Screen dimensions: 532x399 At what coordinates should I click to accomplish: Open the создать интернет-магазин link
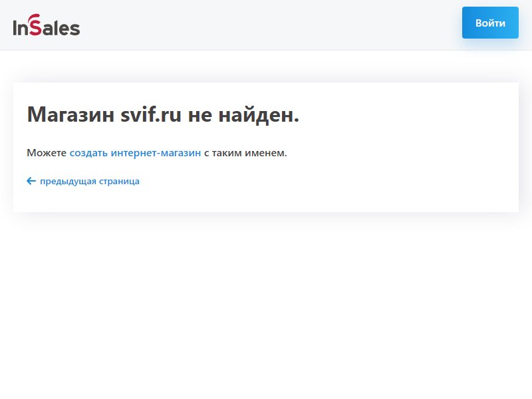(x=135, y=153)
